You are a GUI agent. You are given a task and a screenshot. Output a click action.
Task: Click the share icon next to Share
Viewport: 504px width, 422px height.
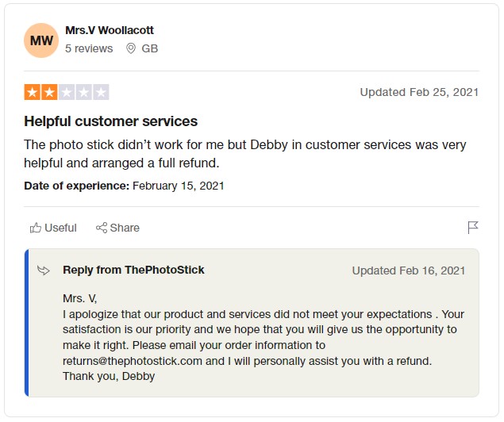click(x=102, y=228)
